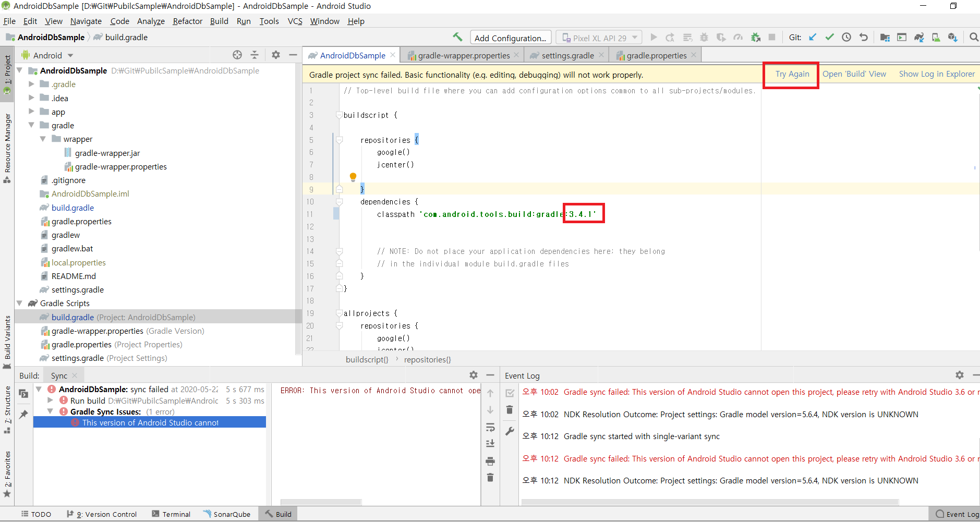Open TODO tool window
980x522 pixels.
pyautogui.click(x=36, y=514)
